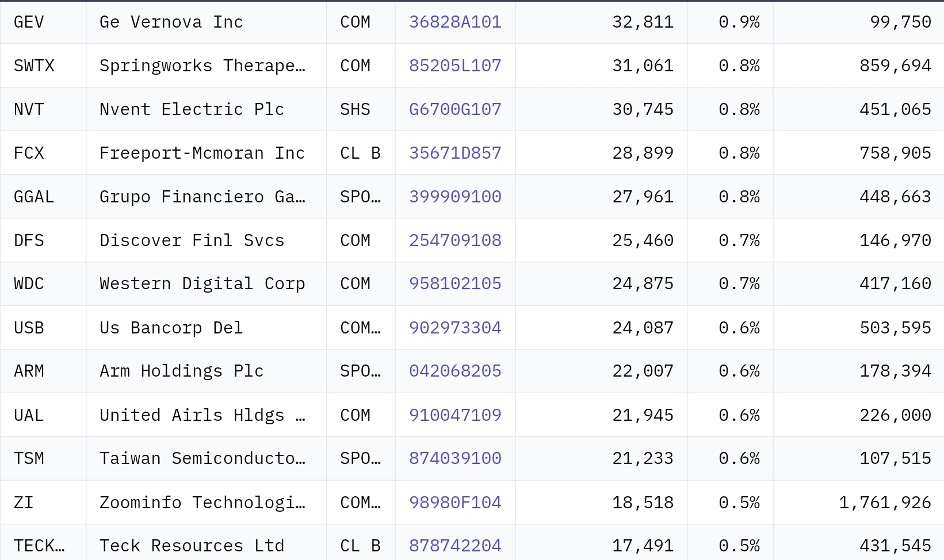Click share count 503,595
Image resolution: width=944 pixels, height=560 pixels.
(x=896, y=328)
